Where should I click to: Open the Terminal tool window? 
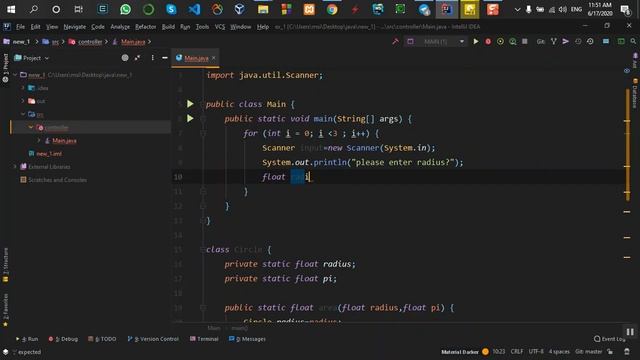(204, 339)
